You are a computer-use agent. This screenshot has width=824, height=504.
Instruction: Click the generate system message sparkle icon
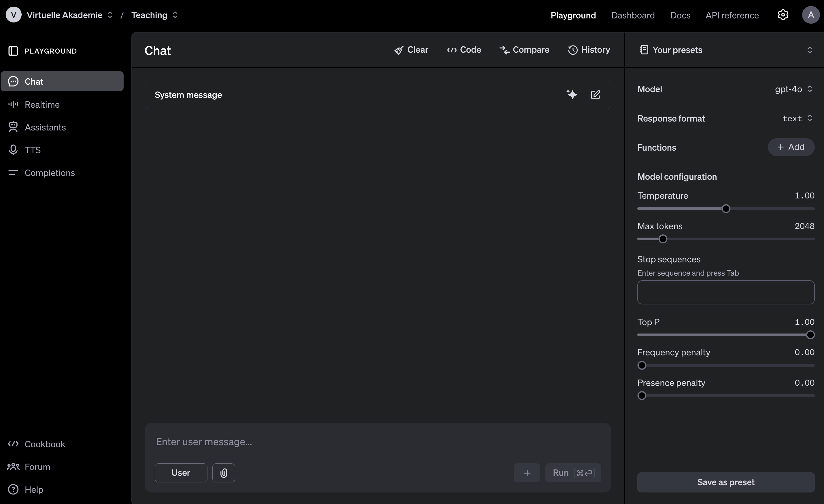click(x=572, y=94)
